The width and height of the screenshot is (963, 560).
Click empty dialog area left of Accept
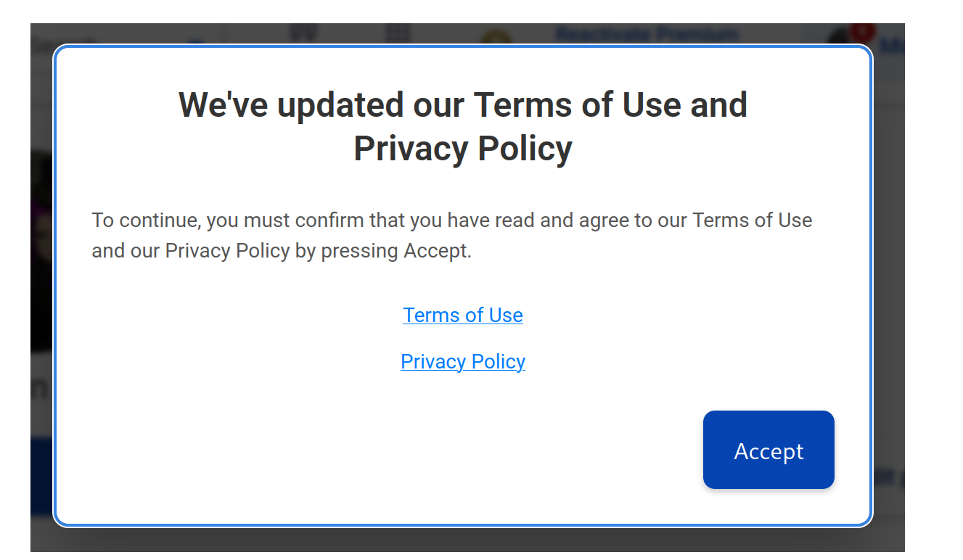[x=377, y=450]
